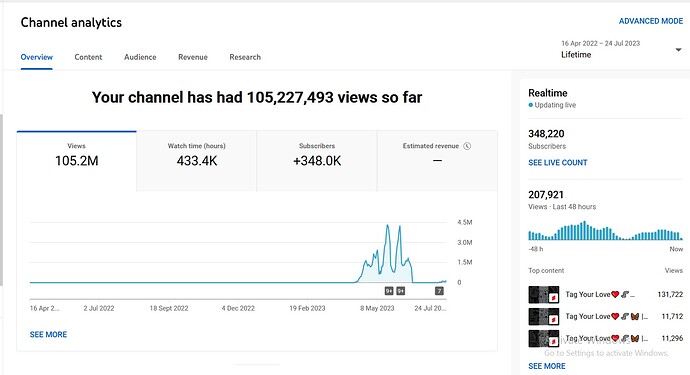Select the Views 105.2M metric card

[77, 161]
